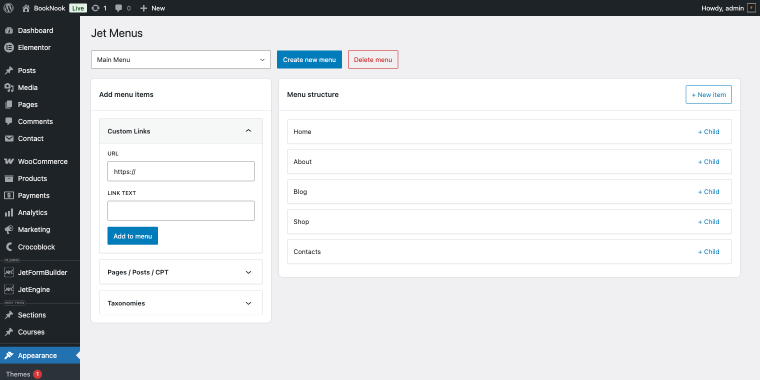The height and width of the screenshot is (380, 760).
Task: Open the comments bubble in admin bar
Action: pyautogui.click(x=119, y=8)
